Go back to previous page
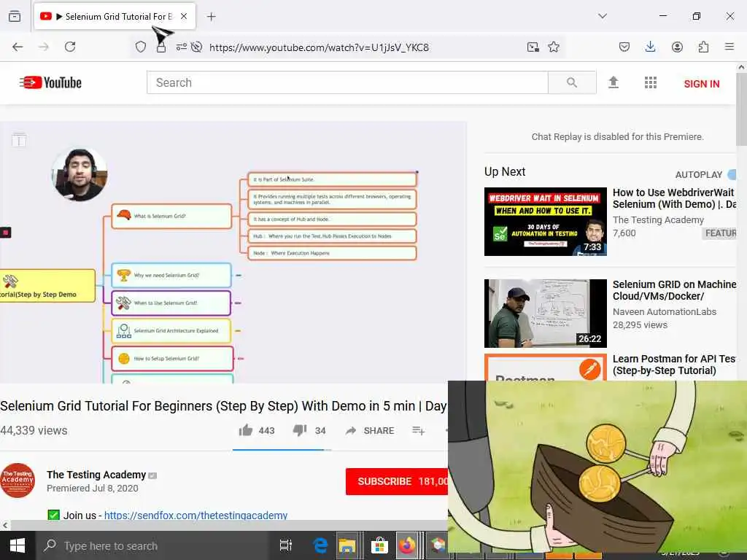Screen dimensions: 747x560 [x=18, y=47]
